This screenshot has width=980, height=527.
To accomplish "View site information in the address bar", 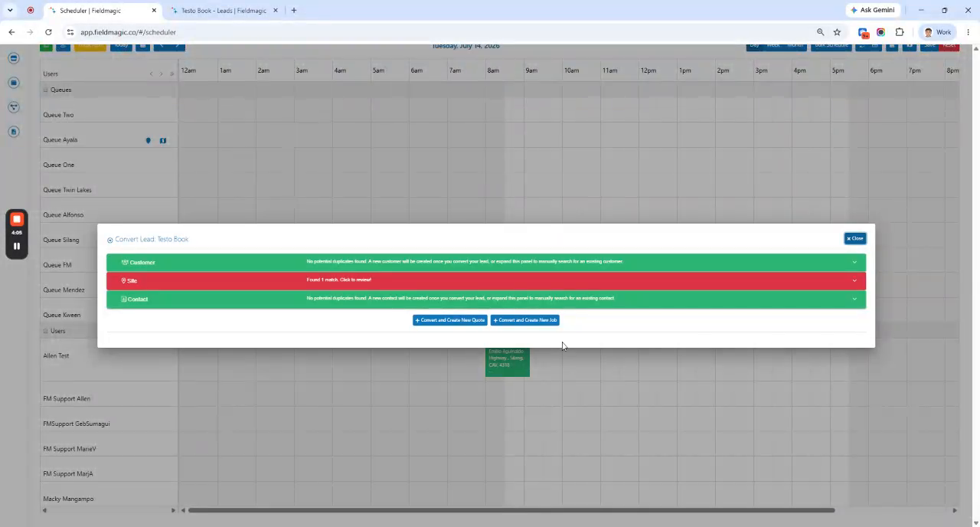I will coord(70,32).
